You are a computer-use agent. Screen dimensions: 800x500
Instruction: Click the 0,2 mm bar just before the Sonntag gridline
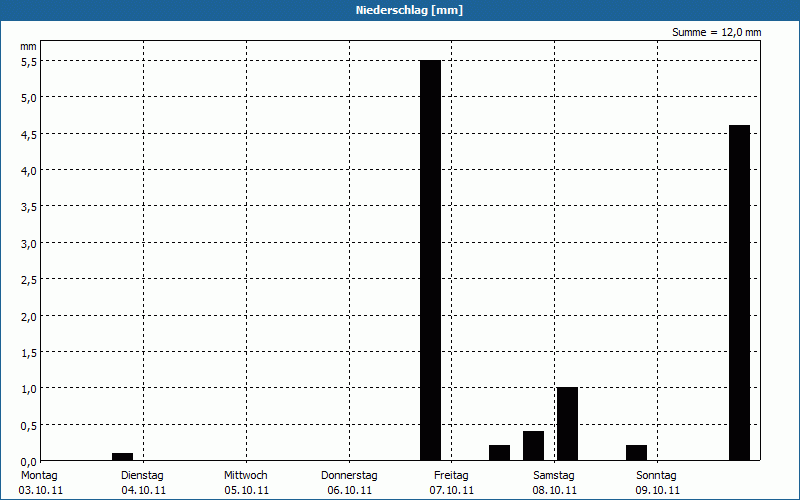[636, 453]
